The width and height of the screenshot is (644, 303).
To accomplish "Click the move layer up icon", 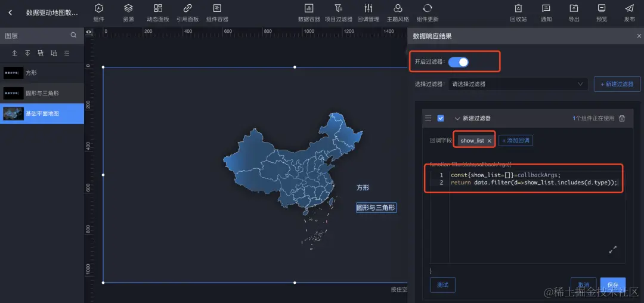I will [x=15, y=53].
